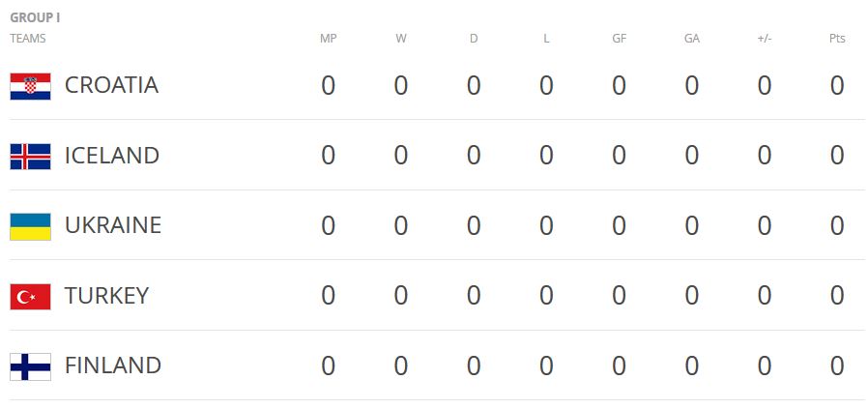Open the FINLAND team name link
The image size is (868, 409).
coord(112,365)
